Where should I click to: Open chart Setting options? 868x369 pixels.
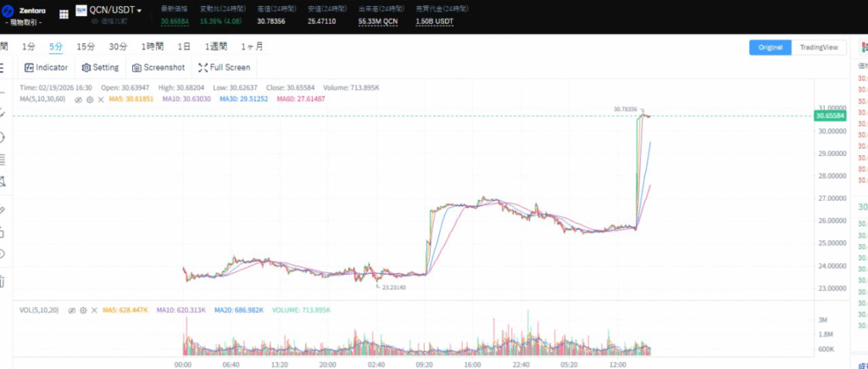pos(100,67)
